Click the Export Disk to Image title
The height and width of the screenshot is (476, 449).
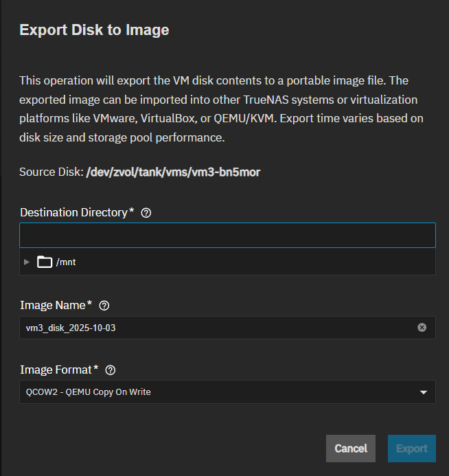pos(94,30)
